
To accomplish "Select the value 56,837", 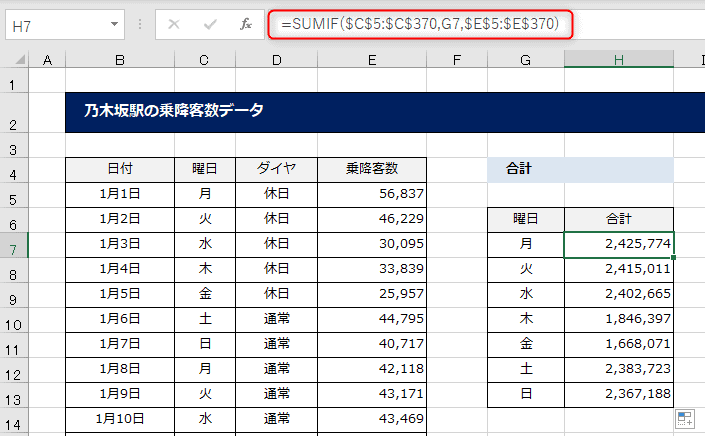I will [x=372, y=195].
